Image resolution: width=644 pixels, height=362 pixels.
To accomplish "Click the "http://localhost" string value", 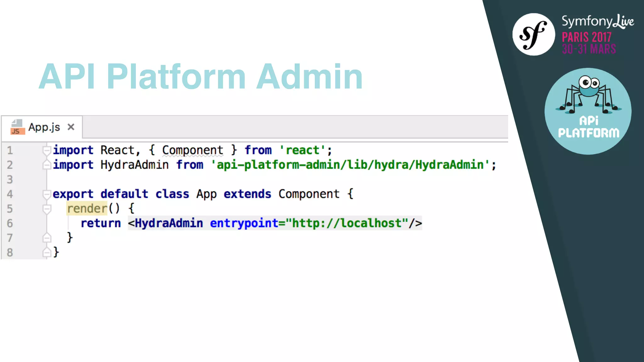I will tap(347, 223).
